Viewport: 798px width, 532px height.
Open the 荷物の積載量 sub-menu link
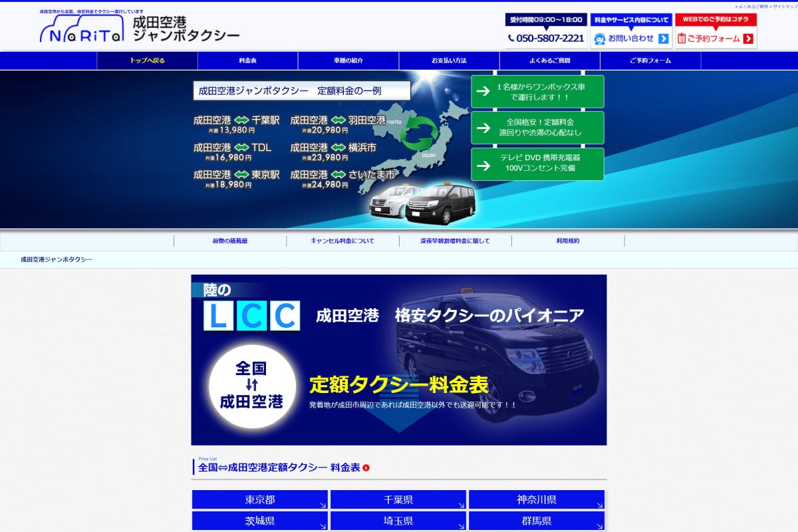point(230,241)
